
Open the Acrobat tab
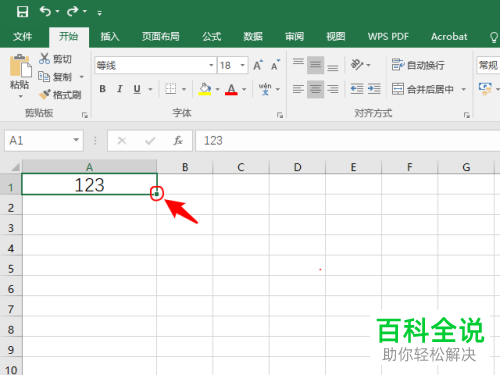449,36
